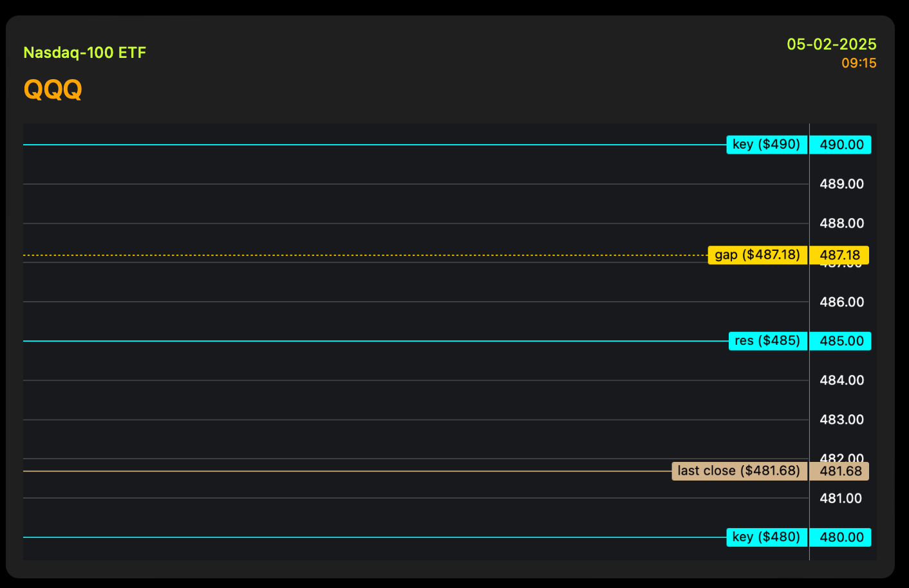
Task: Click the 485.00 cyan price tag
Action: point(841,341)
